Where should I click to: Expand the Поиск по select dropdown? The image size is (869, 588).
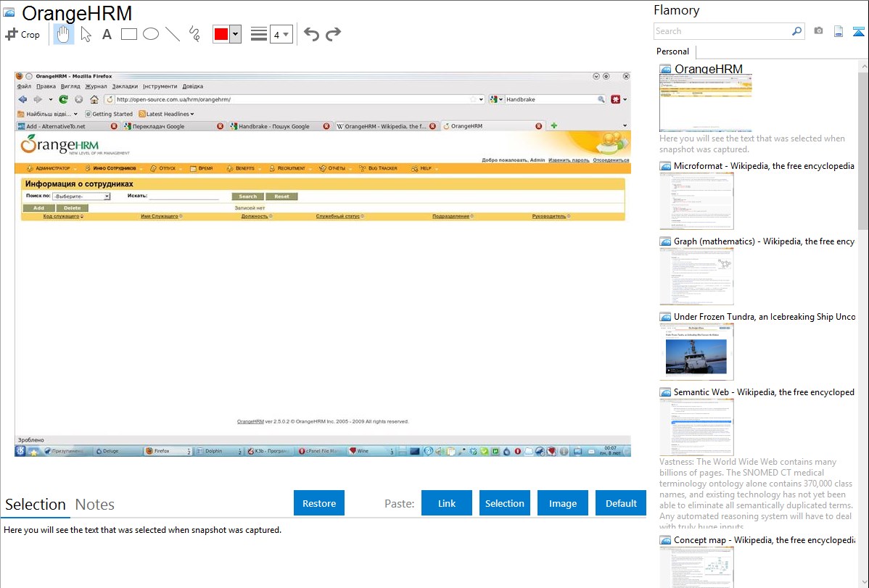click(81, 196)
